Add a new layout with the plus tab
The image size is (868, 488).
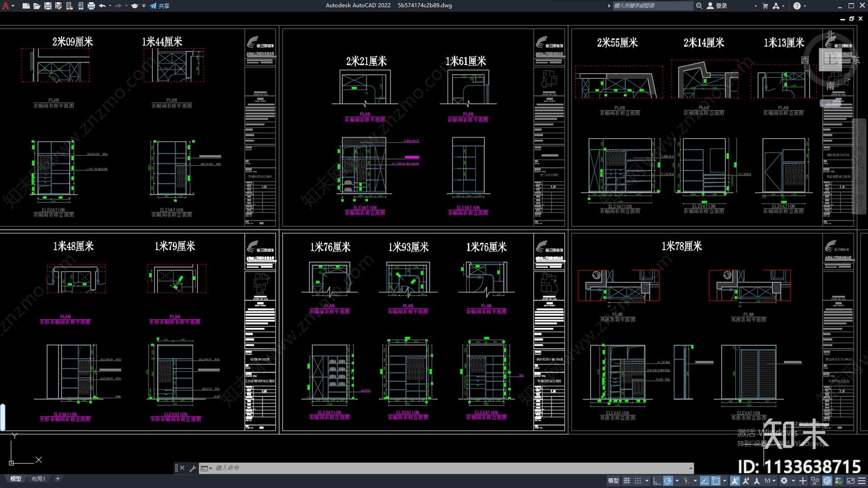[58, 479]
